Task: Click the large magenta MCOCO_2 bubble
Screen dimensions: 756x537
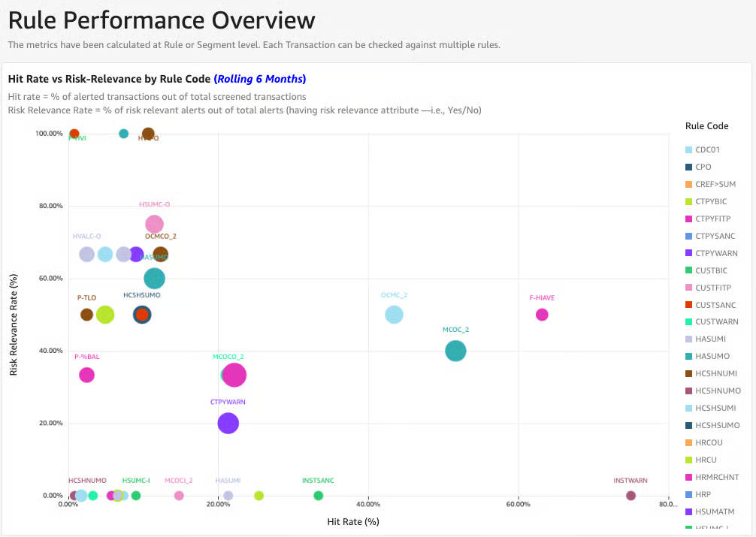Action: (x=235, y=374)
